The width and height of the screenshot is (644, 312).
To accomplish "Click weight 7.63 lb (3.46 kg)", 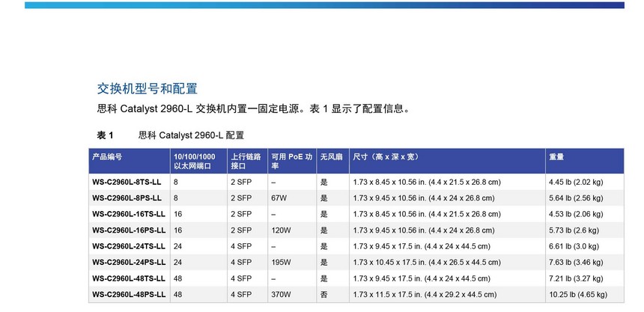I will click(x=576, y=263).
